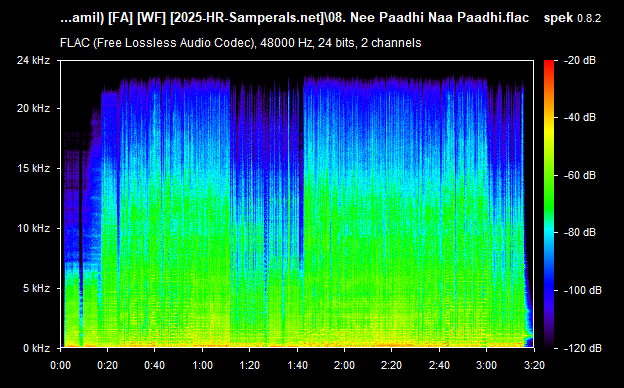Select the 3:20 time axis marker
This screenshot has width=624, height=388.
534,365
